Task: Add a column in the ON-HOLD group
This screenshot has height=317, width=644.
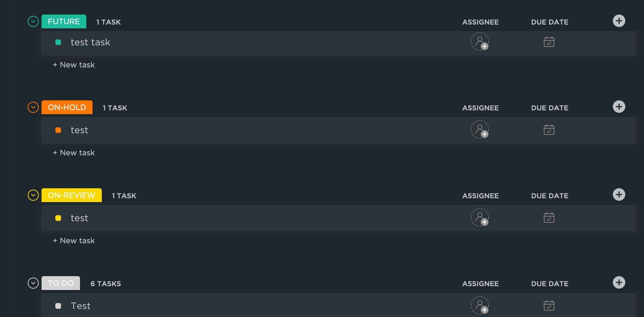Action: tap(619, 107)
